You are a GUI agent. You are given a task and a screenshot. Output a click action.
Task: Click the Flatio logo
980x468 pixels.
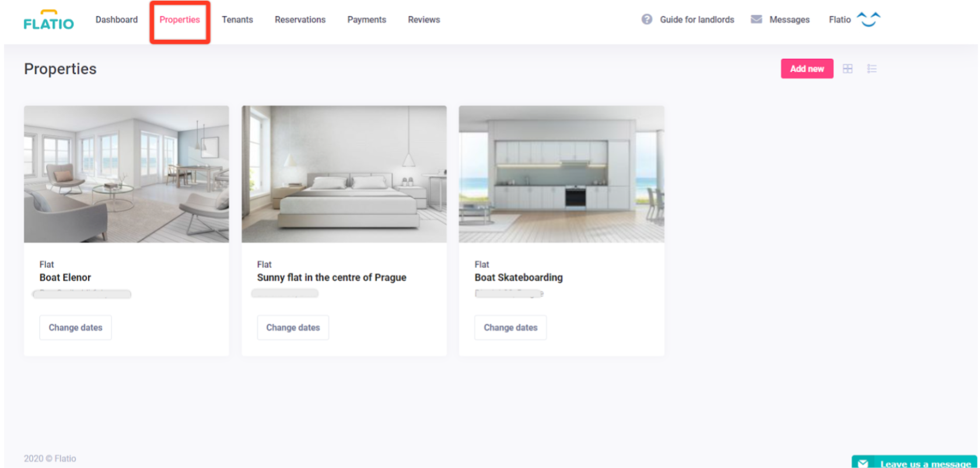(48, 20)
